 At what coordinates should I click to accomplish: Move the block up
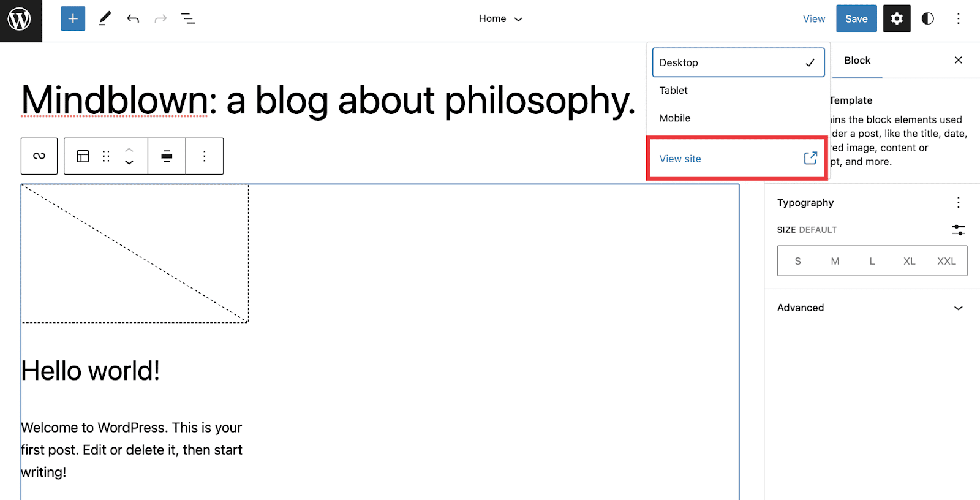tap(129, 149)
